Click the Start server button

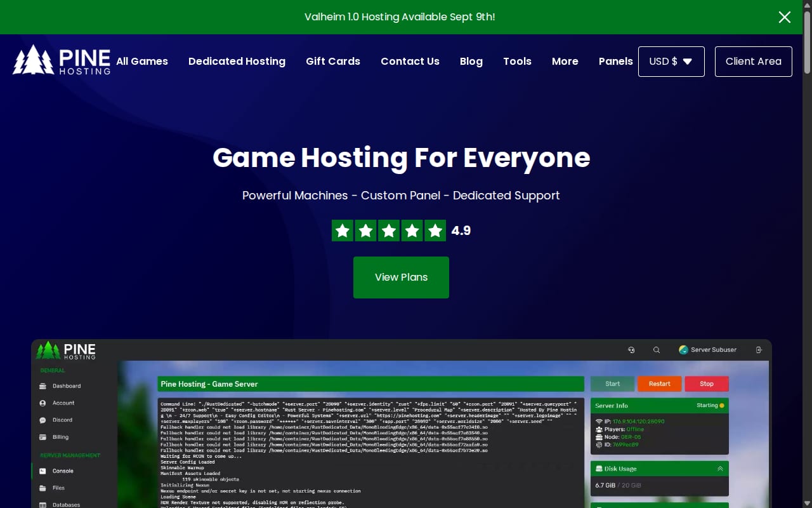pos(612,384)
